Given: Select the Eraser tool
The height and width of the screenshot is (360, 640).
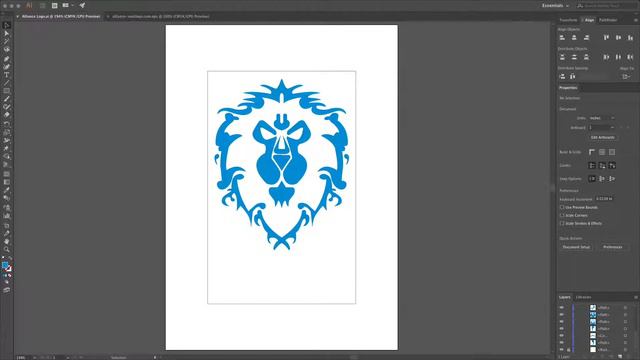Looking at the screenshot, I should 7,115.
